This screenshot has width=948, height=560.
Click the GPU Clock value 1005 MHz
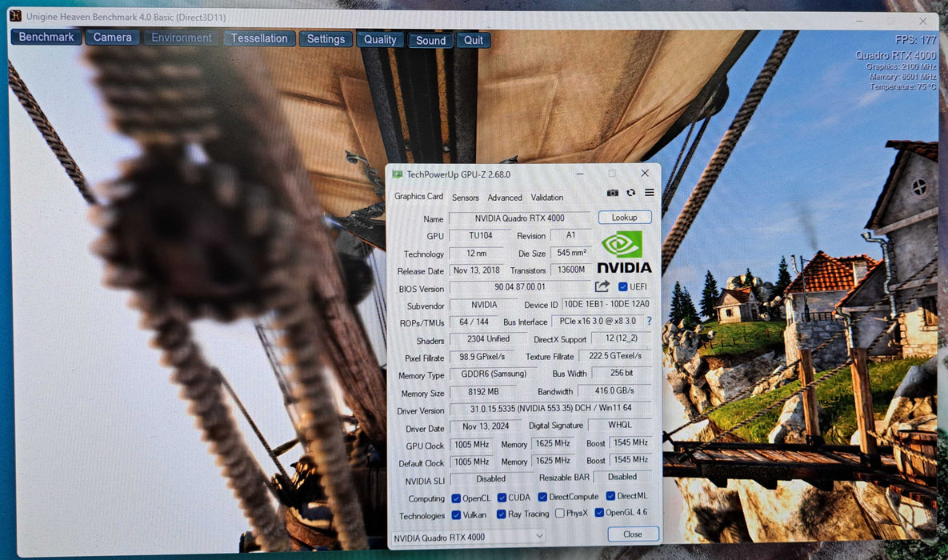(x=471, y=445)
